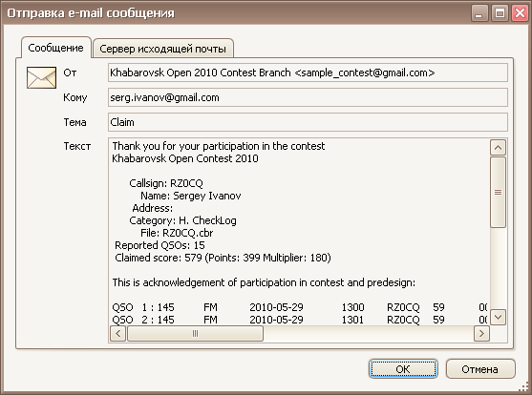The height and width of the screenshot is (395, 532).
Task: Click the scroll right arrow under the message
Action: coord(481,334)
